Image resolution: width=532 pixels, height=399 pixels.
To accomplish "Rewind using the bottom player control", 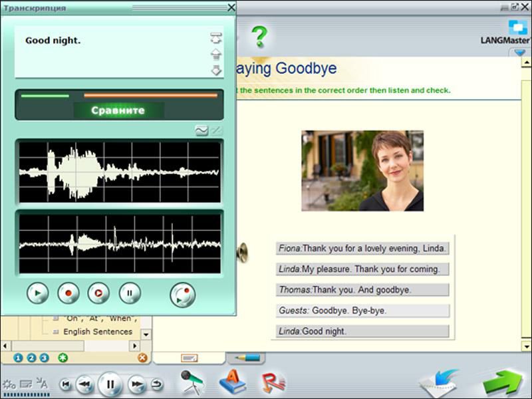I will click(84, 384).
